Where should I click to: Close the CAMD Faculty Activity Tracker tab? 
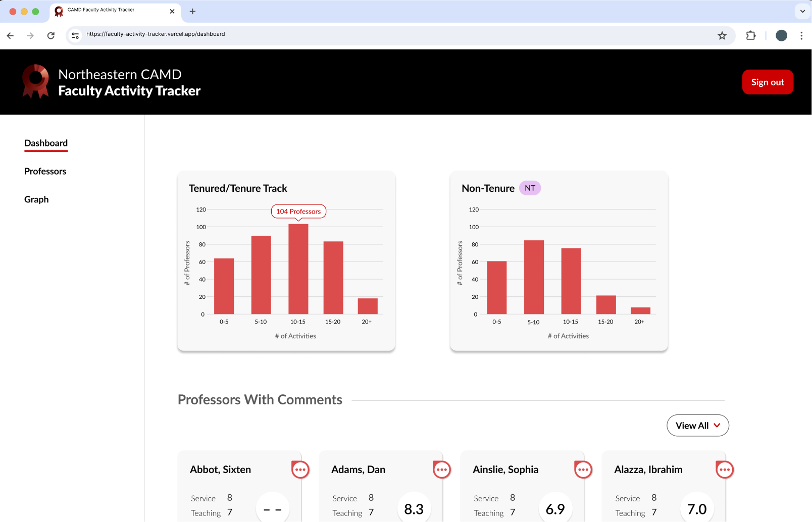tap(172, 11)
